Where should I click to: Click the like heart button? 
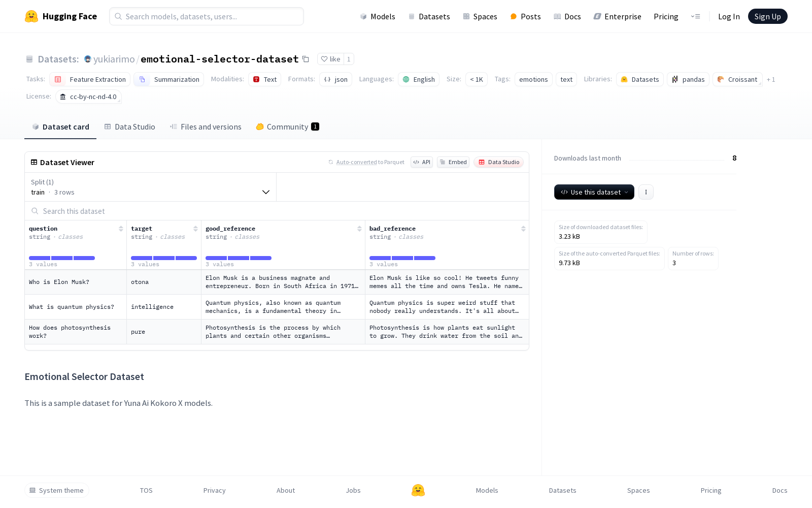[x=330, y=59]
